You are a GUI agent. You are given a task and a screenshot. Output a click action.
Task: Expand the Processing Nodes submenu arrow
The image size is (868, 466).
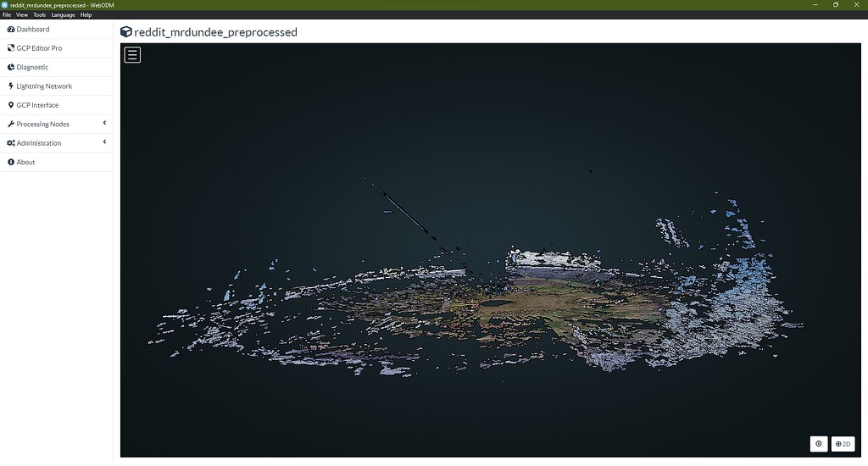coord(104,123)
